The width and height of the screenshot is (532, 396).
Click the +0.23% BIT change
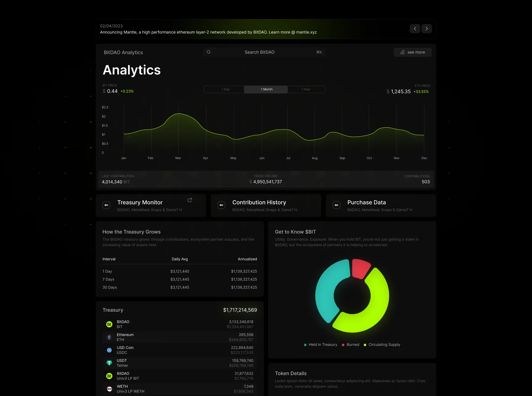tap(127, 91)
